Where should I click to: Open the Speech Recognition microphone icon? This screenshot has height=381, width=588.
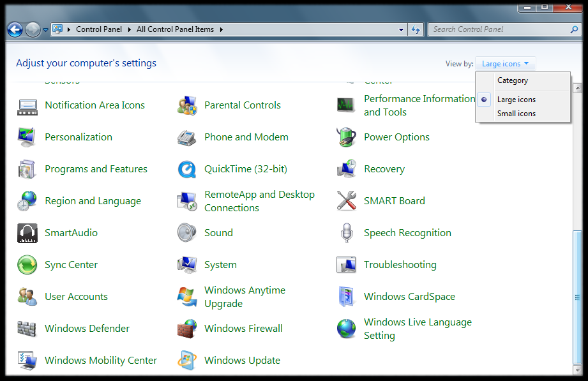click(346, 233)
